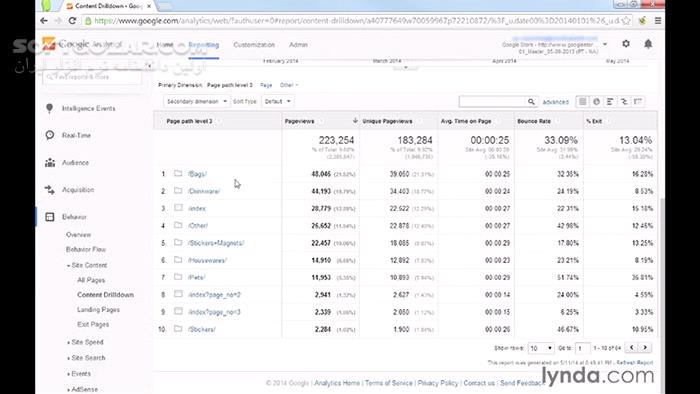Sort by Unique Pageviews column header

pyautogui.click(x=387, y=121)
